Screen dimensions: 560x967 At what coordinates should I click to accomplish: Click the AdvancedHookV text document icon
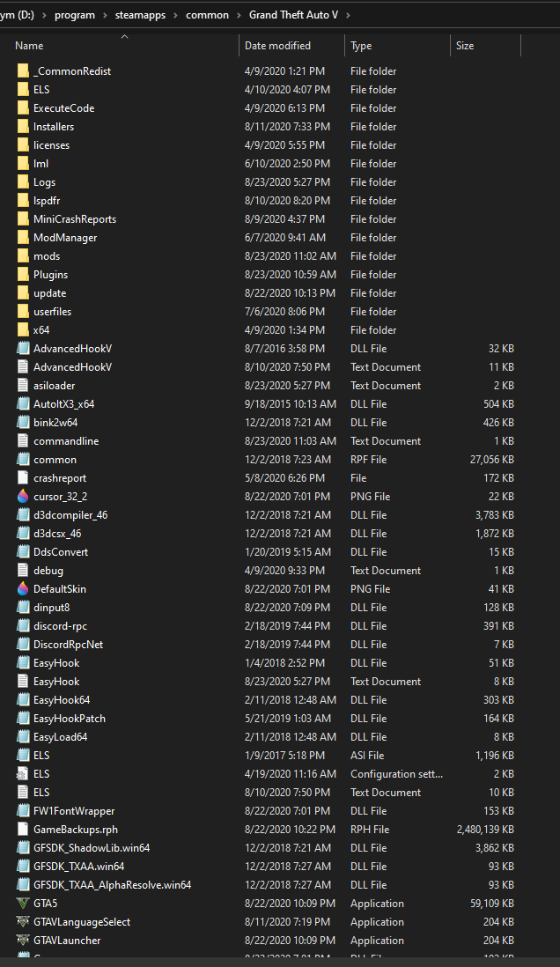[x=23, y=367]
